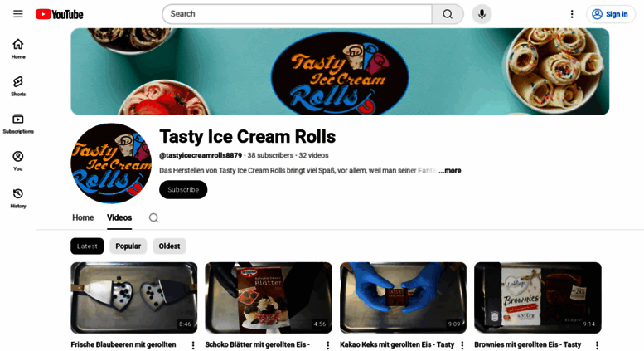Search within the channel using magnifier icon
644x351 pixels.
(153, 218)
